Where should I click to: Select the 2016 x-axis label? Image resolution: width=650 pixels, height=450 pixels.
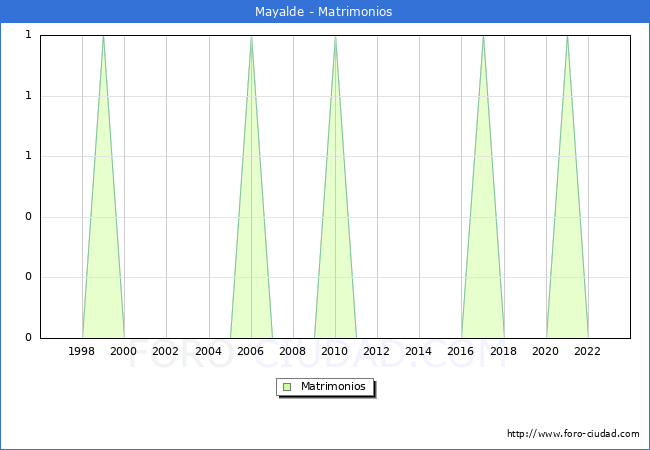click(461, 351)
